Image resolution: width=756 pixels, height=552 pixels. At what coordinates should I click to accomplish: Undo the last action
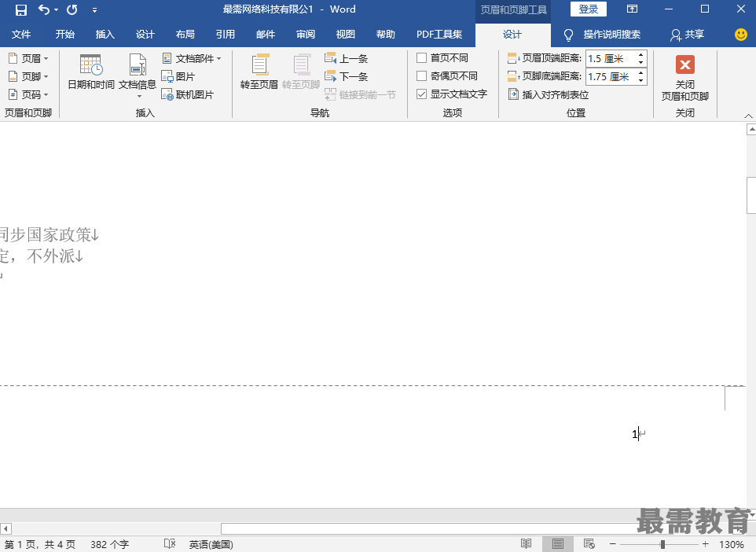click(x=43, y=9)
